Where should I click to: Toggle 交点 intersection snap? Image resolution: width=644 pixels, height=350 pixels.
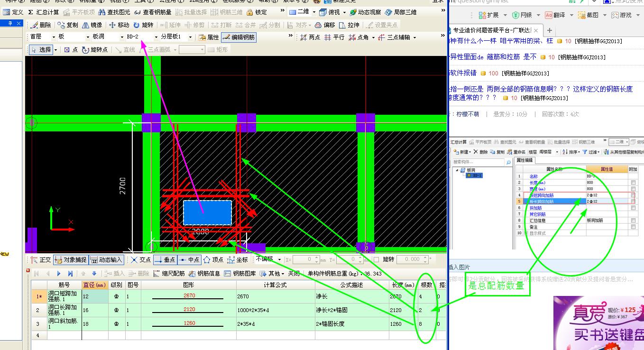click(x=141, y=259)
